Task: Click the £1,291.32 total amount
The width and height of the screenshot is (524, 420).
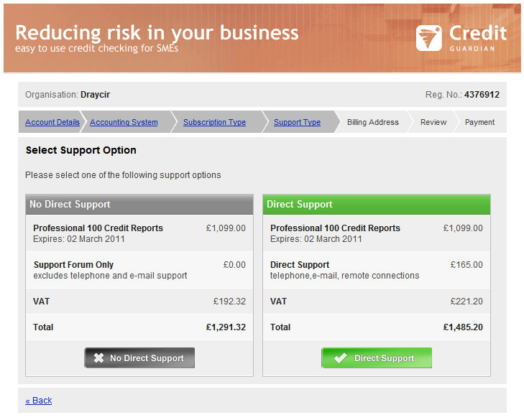Action: tap(226, 327)
